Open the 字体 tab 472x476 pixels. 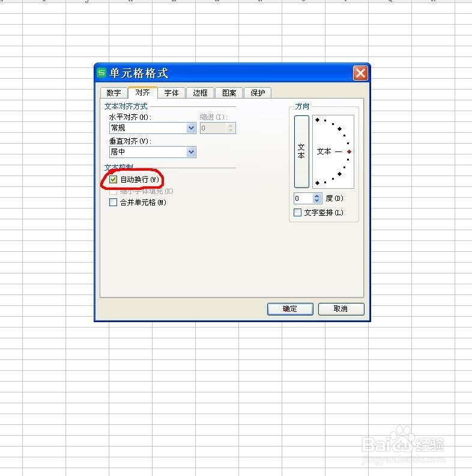coord(171,93)
